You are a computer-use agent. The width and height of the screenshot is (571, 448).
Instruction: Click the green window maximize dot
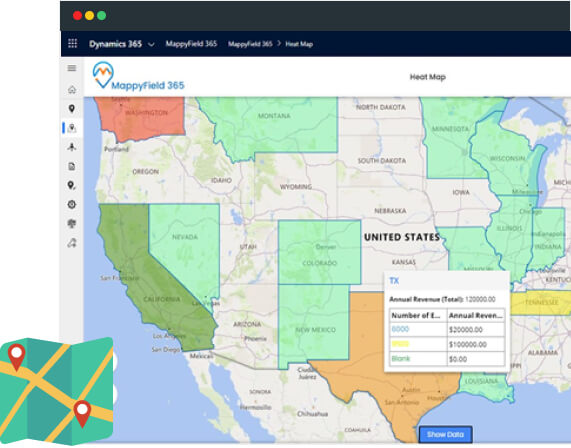[x=102, y=15]
